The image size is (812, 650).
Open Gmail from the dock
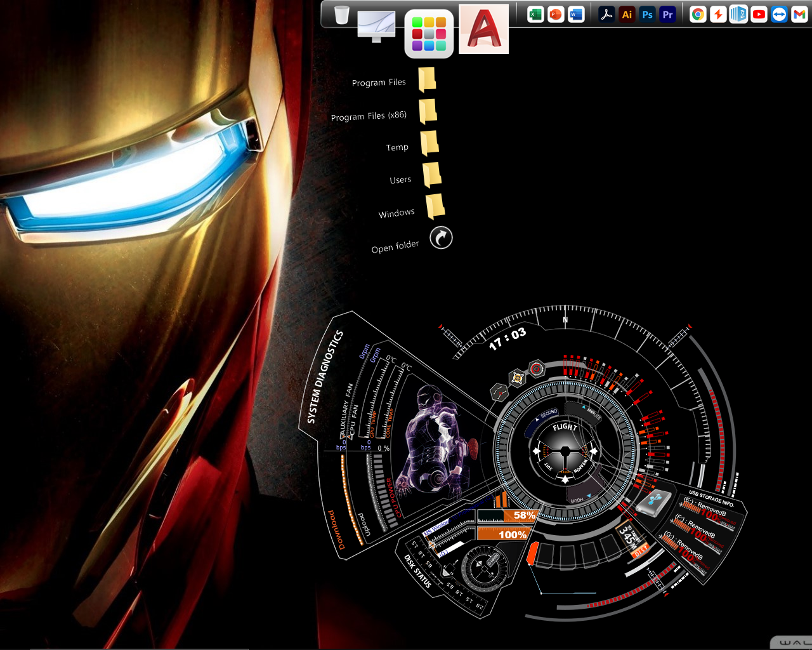click(x=799, y=15)
